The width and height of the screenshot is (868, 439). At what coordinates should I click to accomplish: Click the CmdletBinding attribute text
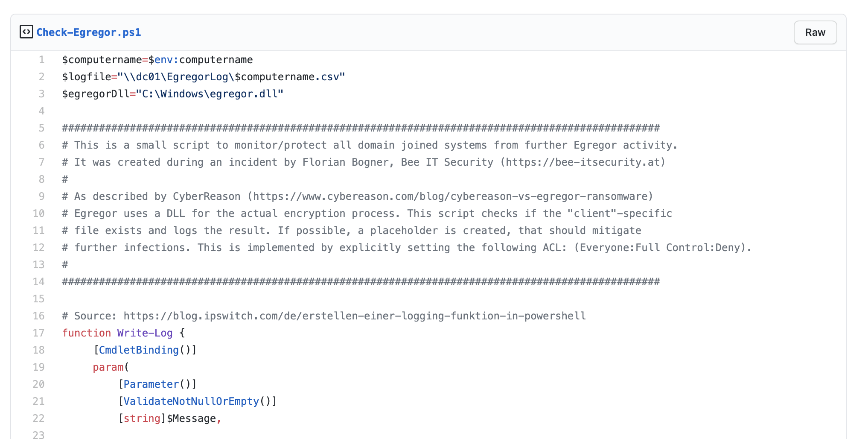point(139,350)
